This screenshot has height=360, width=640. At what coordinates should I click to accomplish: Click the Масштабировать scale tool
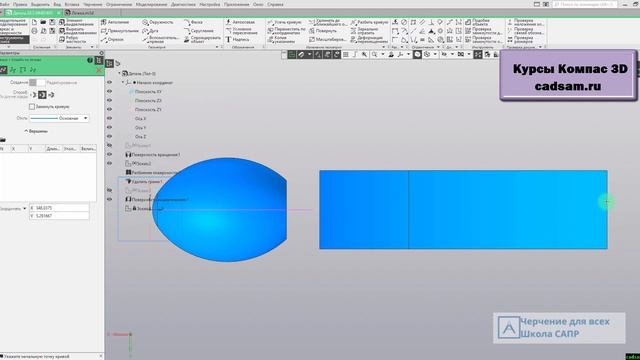pos(328,40)
